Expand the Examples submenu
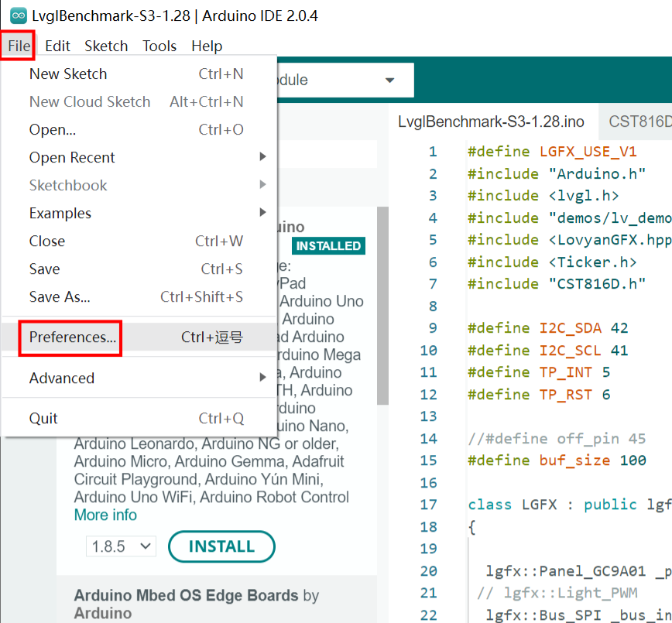The image size is (672, 623). [139, 213]
